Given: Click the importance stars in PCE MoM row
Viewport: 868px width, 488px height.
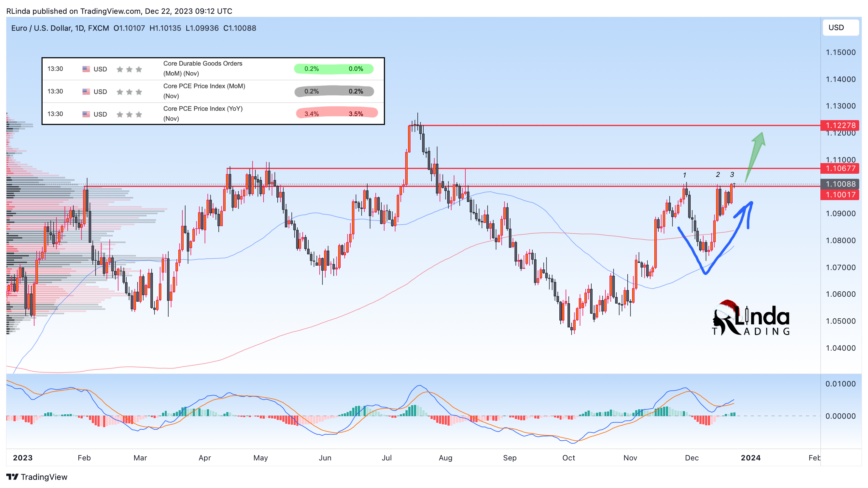Looking at the screenshot, I should point(129,92).
